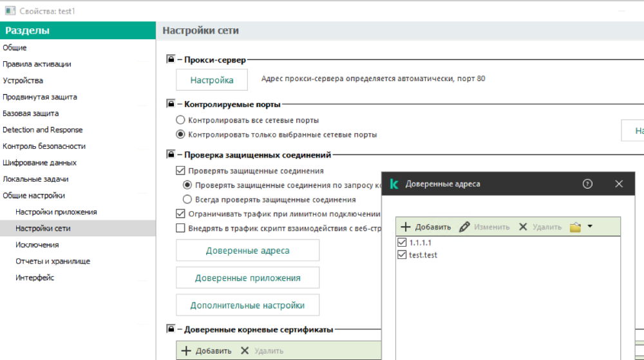
Task: Click the partially visible button beside port options
Action: pos(632,131)
